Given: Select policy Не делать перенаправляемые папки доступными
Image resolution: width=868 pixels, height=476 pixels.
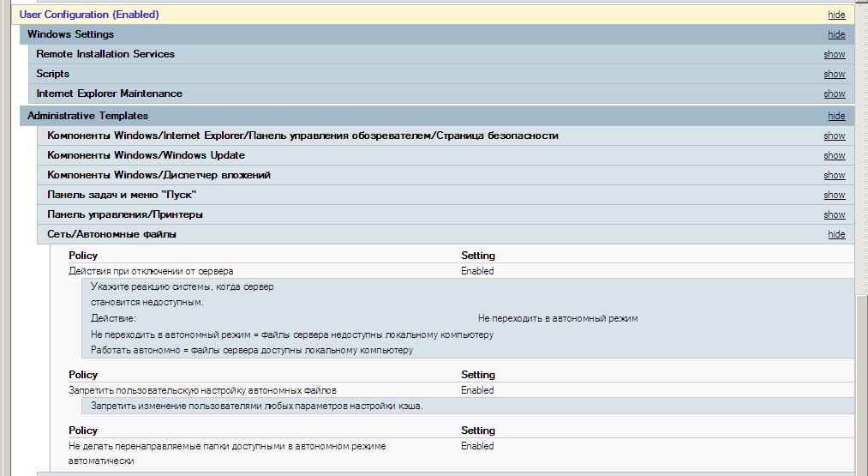Looking at the screenshot, I should [227, 454].
